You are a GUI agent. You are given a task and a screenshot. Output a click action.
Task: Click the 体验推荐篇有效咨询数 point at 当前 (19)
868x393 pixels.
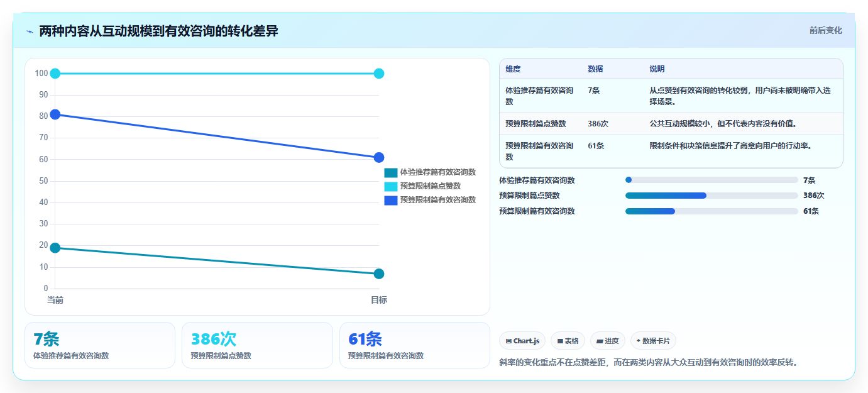click(x=55, y=248)
